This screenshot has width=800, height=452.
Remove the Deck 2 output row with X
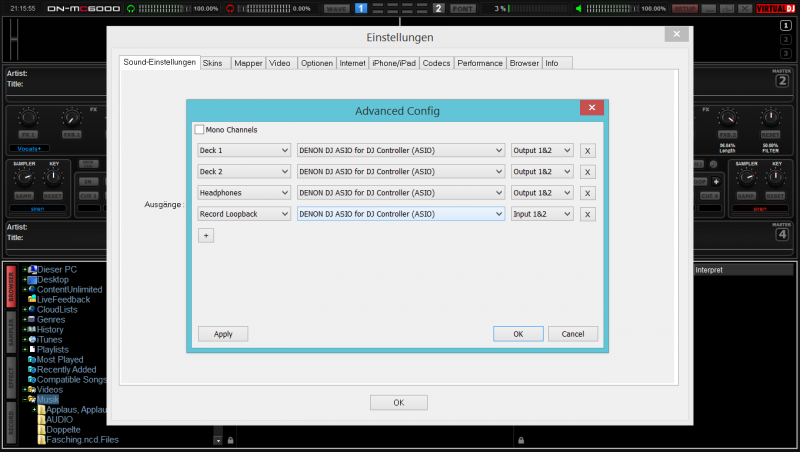588,172
